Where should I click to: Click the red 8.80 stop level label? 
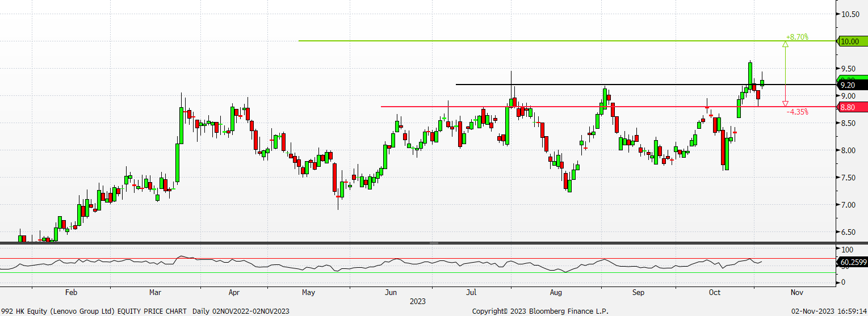[x=853, y=107]
